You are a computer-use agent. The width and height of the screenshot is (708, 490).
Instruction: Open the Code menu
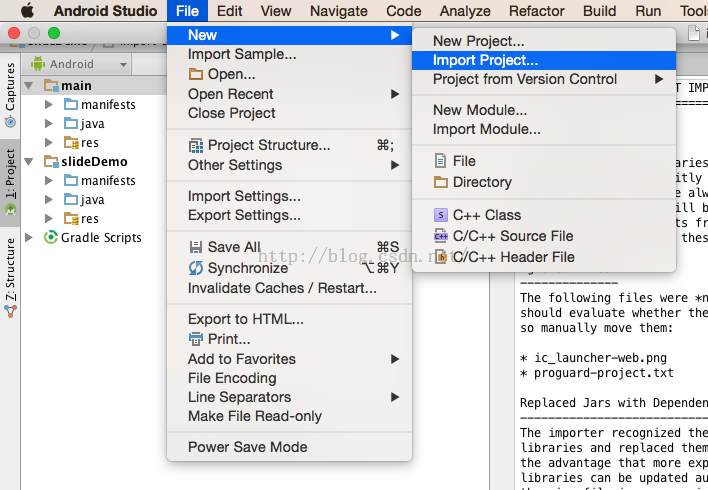[404, 10]
